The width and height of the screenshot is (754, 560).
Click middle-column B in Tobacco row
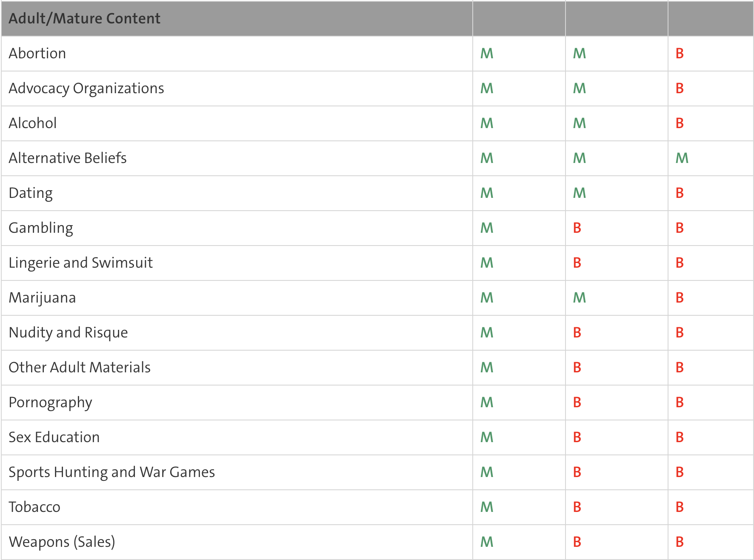577,507
